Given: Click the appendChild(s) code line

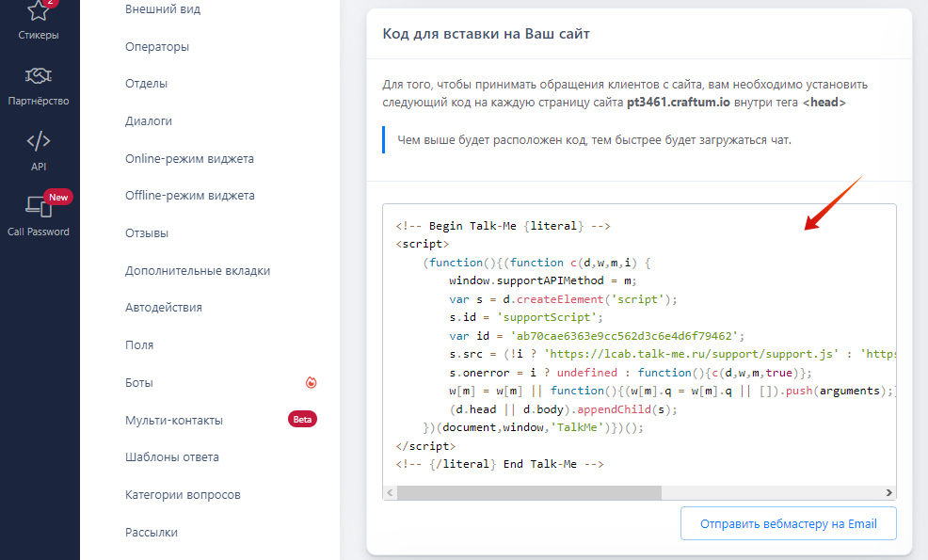Looking at the screenshot, I should coord(563,409).
